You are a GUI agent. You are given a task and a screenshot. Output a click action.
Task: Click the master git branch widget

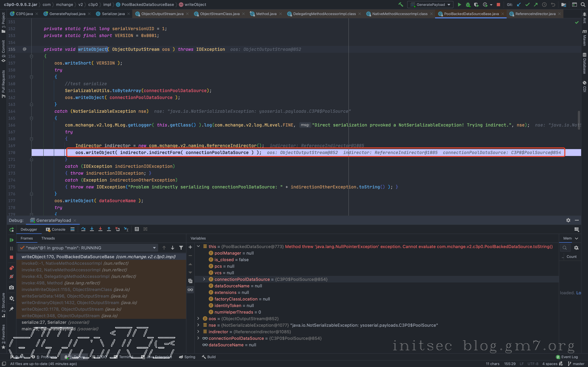[576, 364]
